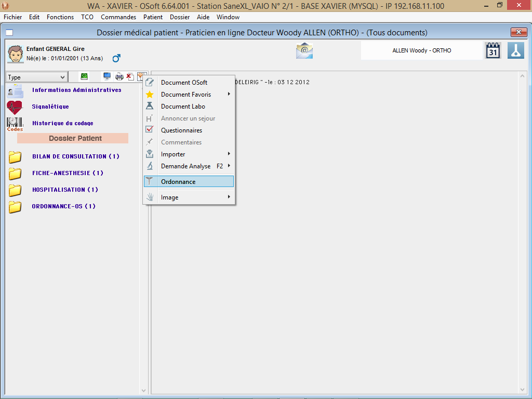532x399 pixels.
Task: Click the document pane scroll up arrow
Action: tap(523, 76)
